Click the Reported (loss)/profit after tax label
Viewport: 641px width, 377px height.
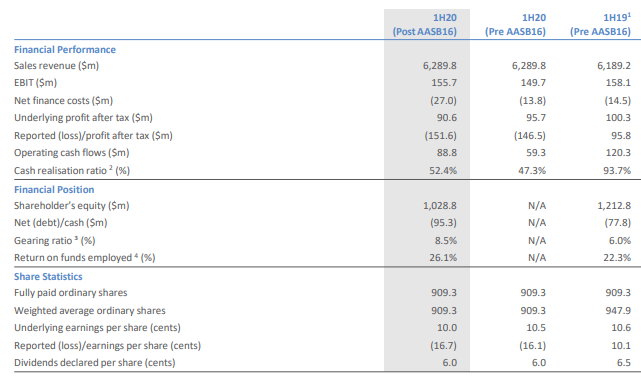(93, 136)
